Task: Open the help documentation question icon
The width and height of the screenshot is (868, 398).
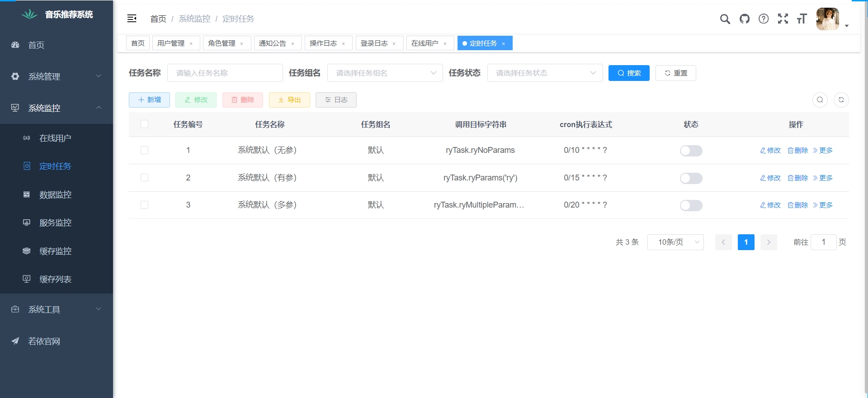Action: [764, 19]
